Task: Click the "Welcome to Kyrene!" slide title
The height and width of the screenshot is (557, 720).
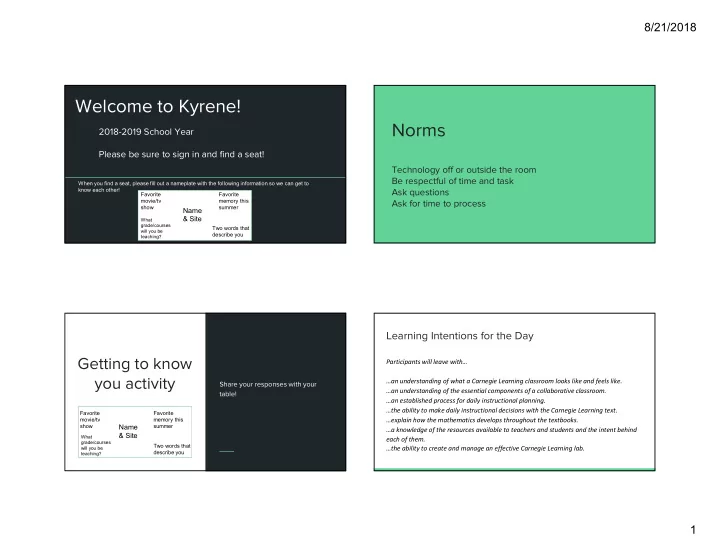Action: pos(160,108)
